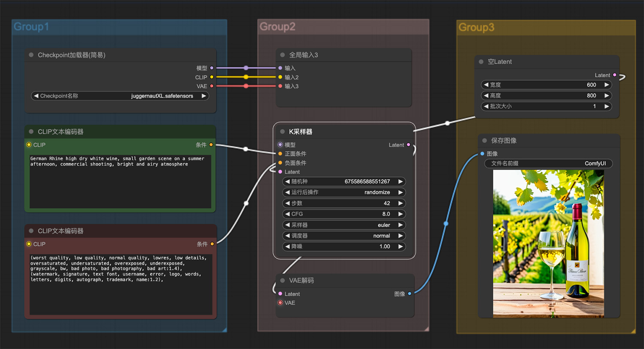Decrease 高度 with the left arrow
Image resolution: width=644 pixels, height=349 pixels.
(x=486, y=95)
